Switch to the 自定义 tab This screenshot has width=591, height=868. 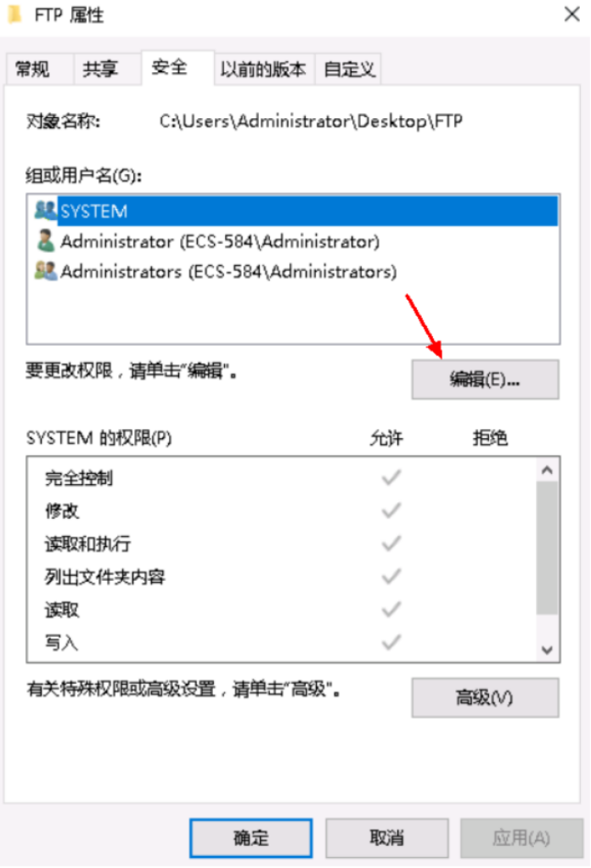coord(349,69)
